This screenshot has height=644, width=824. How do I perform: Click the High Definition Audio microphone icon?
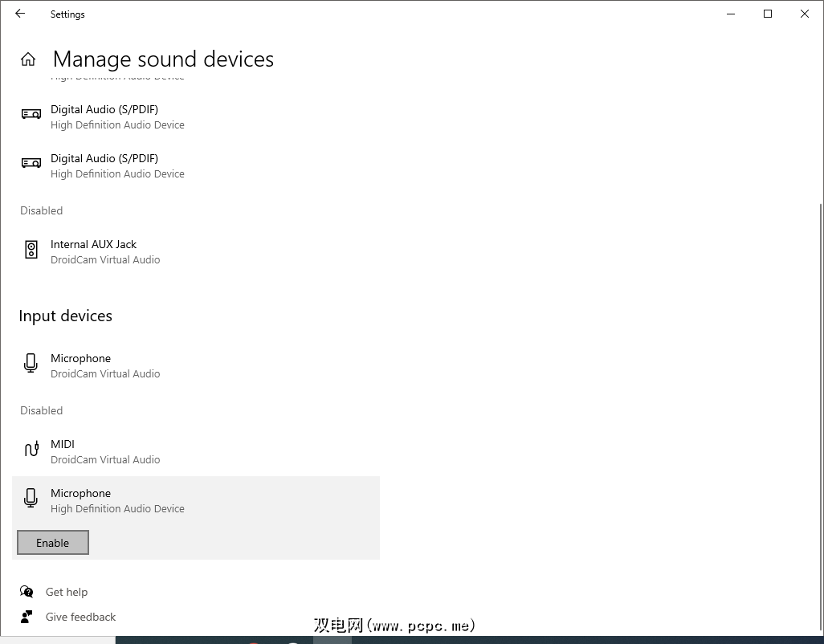(x=31, y=499)
